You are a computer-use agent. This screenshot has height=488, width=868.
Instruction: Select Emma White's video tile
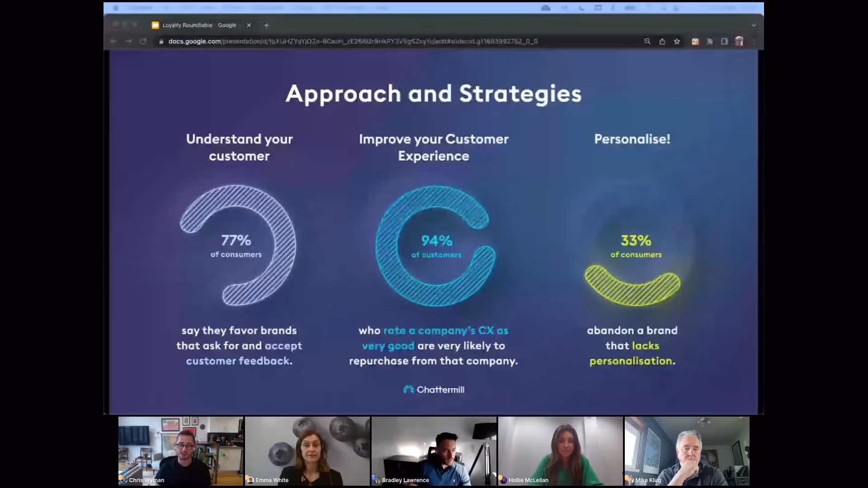coord(307,451)
